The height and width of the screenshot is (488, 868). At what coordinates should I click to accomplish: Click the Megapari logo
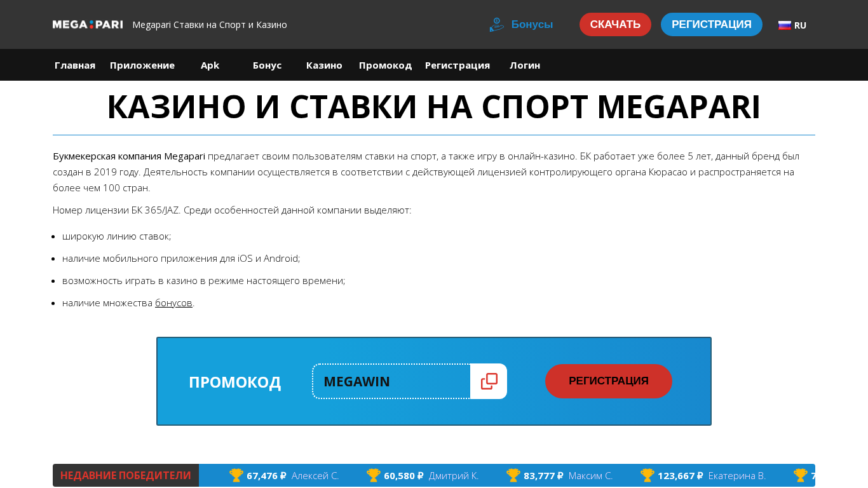click(x=88, y=25)
